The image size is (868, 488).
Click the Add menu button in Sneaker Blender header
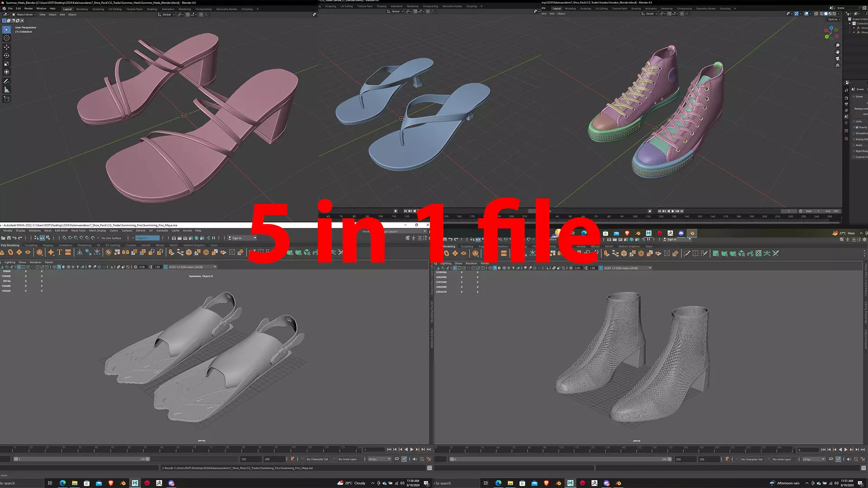coord(552,14)
